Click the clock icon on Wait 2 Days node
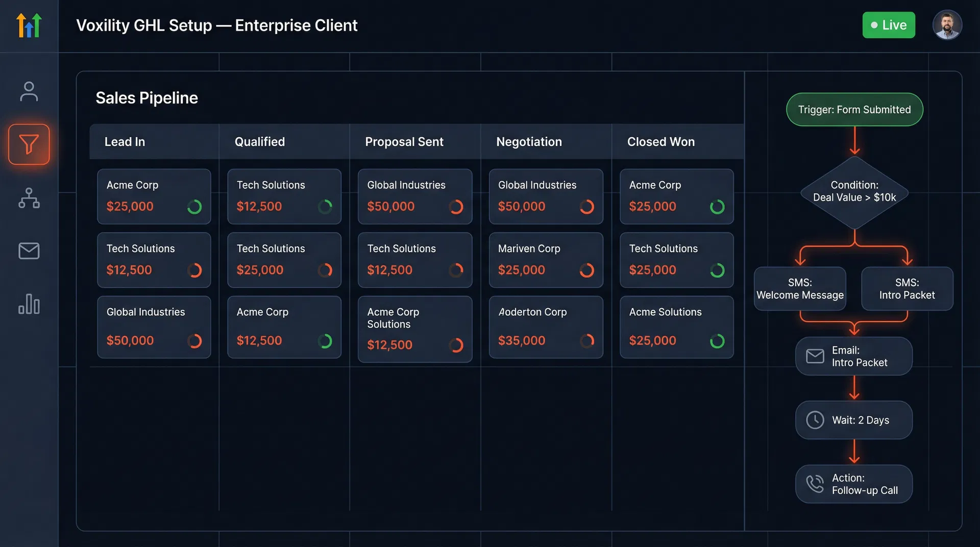 pyautogui.click(x=815, y=420)
